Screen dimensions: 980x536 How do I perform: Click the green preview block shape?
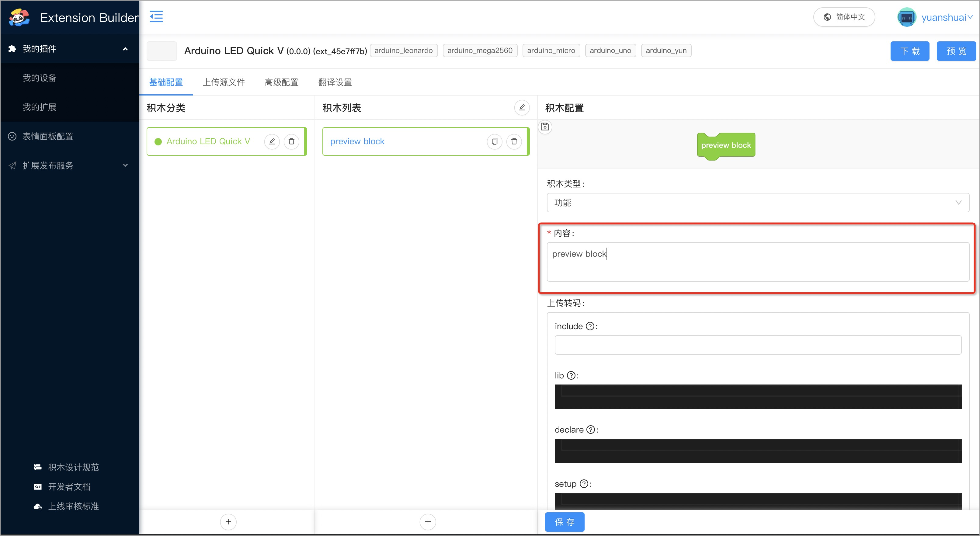tap(725, 145)
